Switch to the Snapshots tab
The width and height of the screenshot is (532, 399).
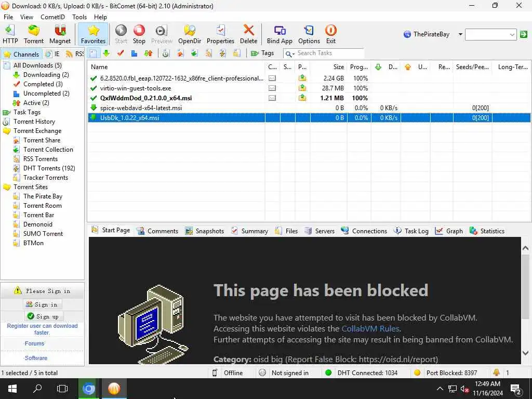point(205,231)
